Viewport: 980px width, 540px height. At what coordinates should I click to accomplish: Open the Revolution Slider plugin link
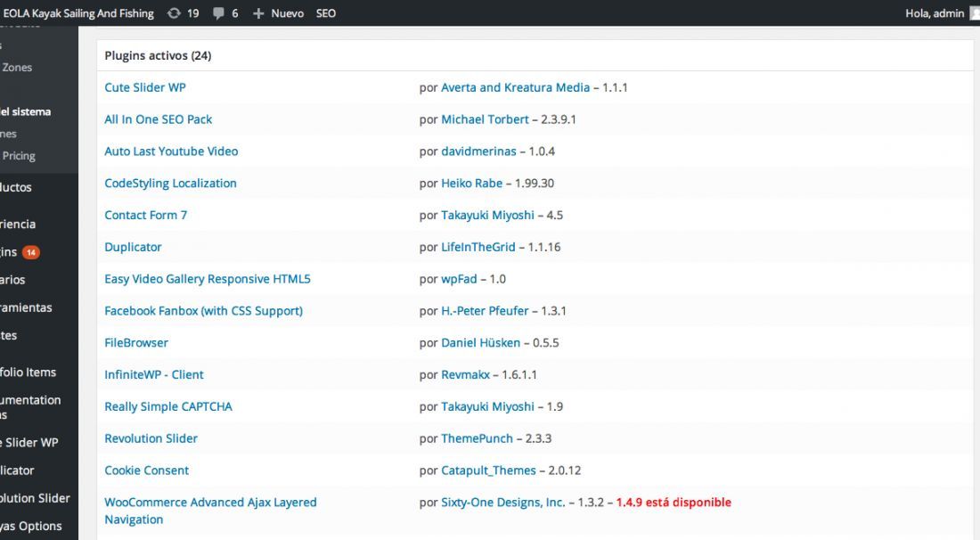point(151,438)
